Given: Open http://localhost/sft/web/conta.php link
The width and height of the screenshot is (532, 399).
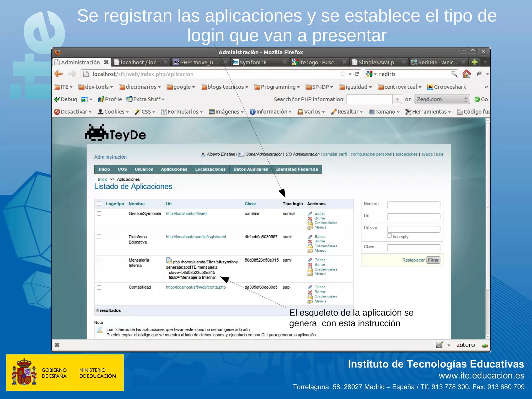Looking at the screenshot, I should click(196, 287).
